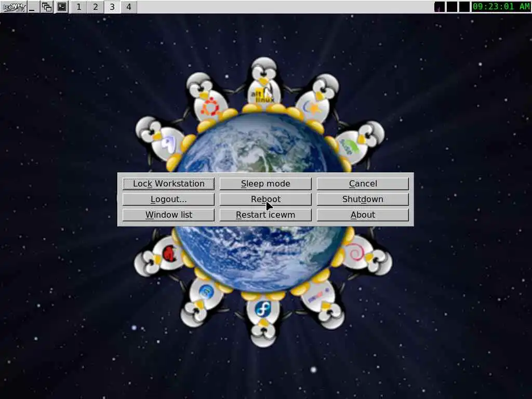Image resolution: width=532 pixels, height=399 pixels.
Task: Click the first taskbar monitor with pink graph
Action: pyautogui.click(x=440, y=7)
